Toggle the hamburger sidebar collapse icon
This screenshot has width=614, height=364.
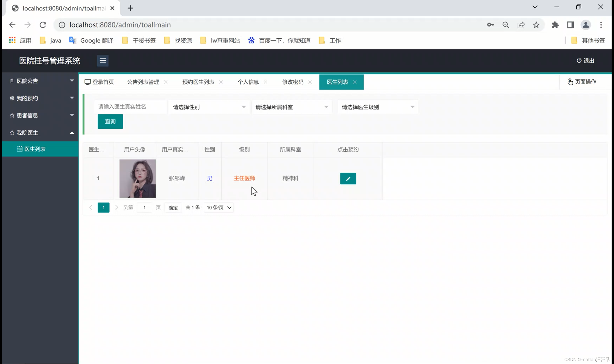[x=103, y=61]
